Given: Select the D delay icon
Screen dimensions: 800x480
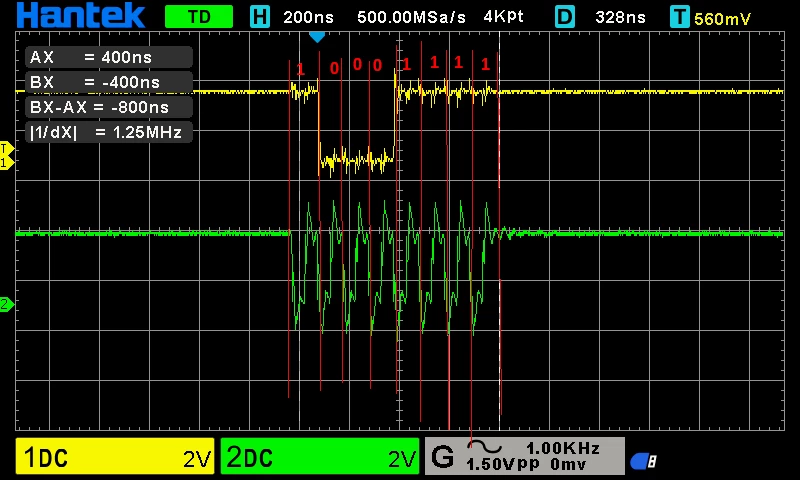Looking at the screenshot, I should tap(565, 17).
